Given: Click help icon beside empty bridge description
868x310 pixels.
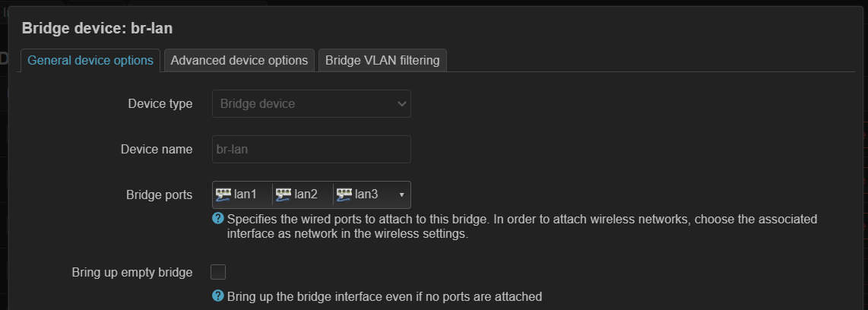Looking at the screenshot, I should [x=218, y=296].
